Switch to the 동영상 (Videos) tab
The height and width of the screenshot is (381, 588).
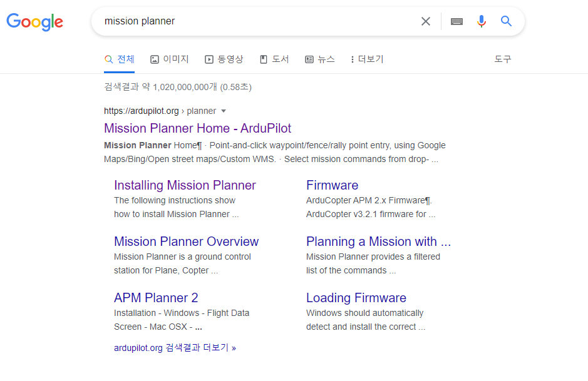[x=224, y=59]
